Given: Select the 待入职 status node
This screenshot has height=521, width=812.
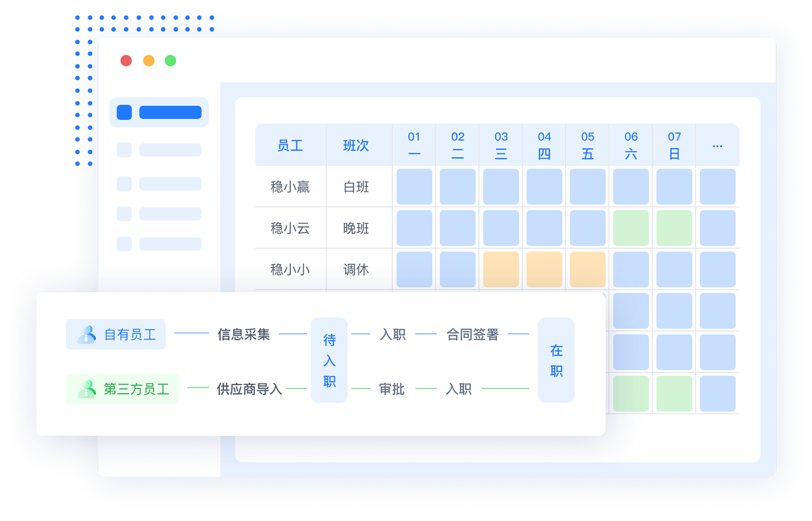Looking at the screenshot, I should 329,360.
